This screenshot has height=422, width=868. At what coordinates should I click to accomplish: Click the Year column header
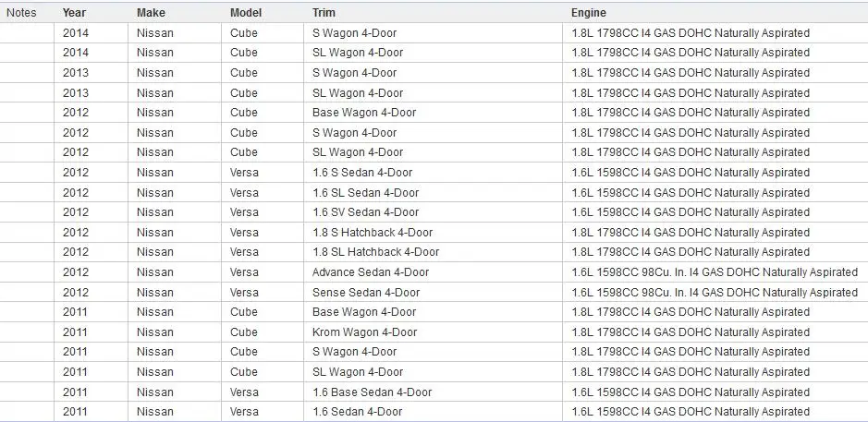pyautogui.click(x=92, y=12)
